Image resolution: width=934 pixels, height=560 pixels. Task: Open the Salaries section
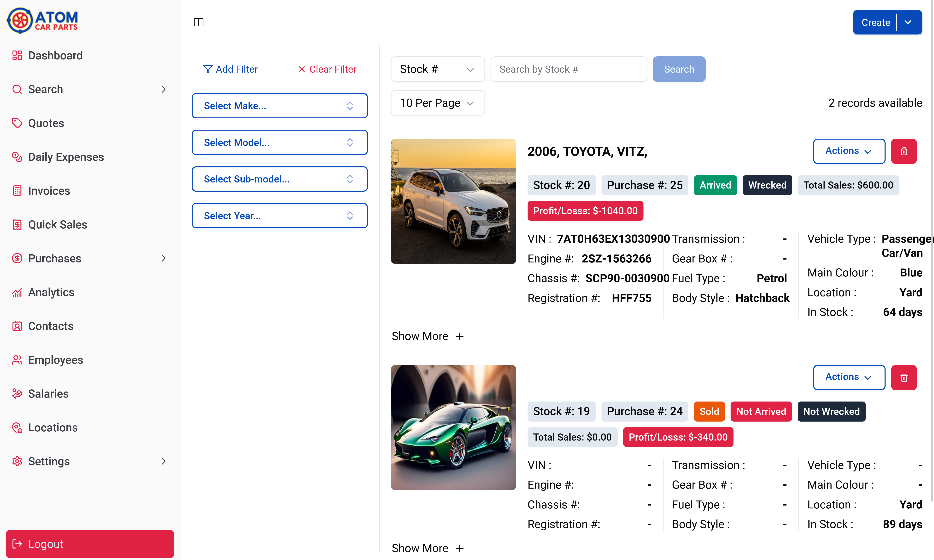point(48,394)
